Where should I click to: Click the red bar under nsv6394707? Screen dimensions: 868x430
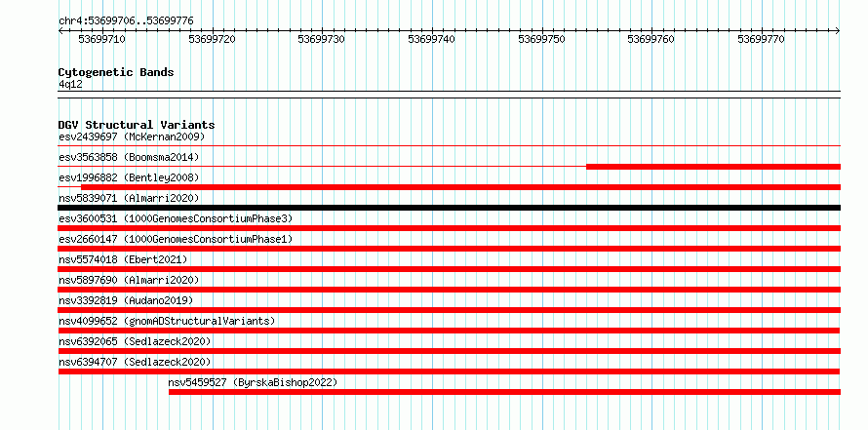pos(449,371)
